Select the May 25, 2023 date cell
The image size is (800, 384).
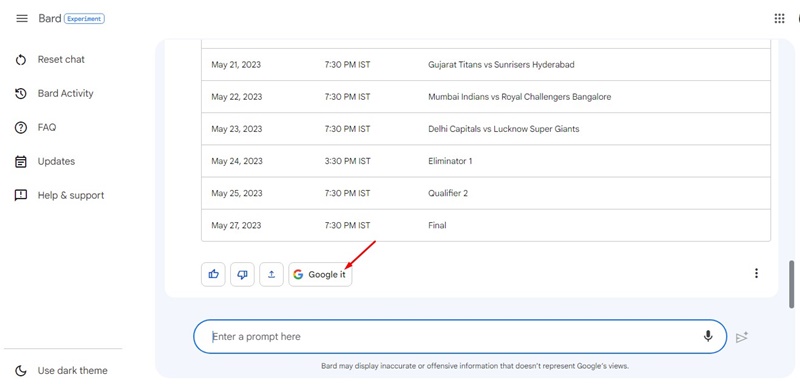[x=237, y=193]
